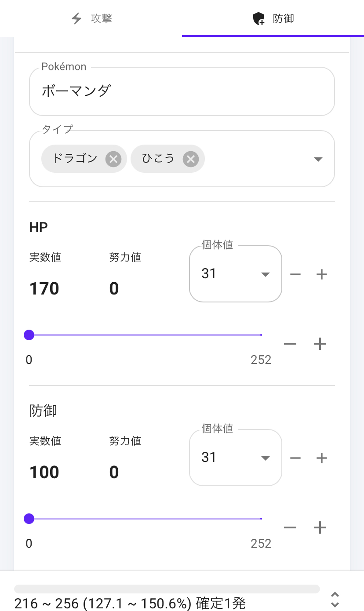Switch to the 攻撃 tab
364x611 pixels.
click(91, 18)
